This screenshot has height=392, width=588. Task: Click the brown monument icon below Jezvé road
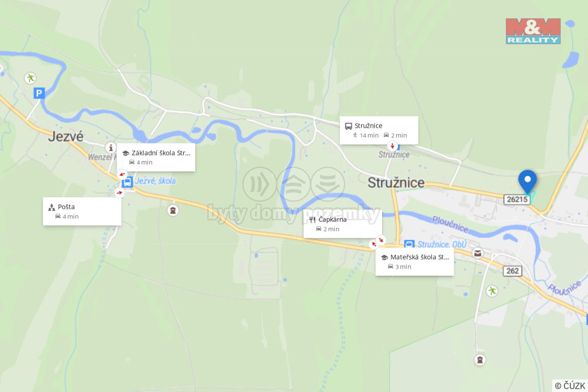[173, 210]
